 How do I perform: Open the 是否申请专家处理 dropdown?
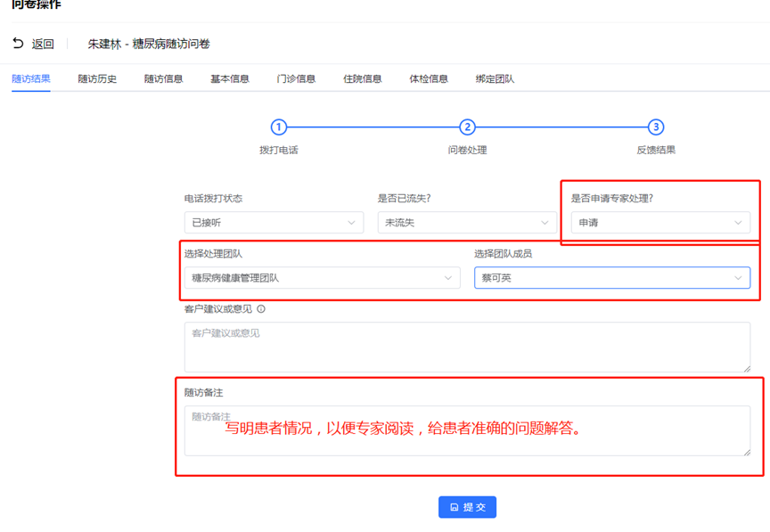660,223
